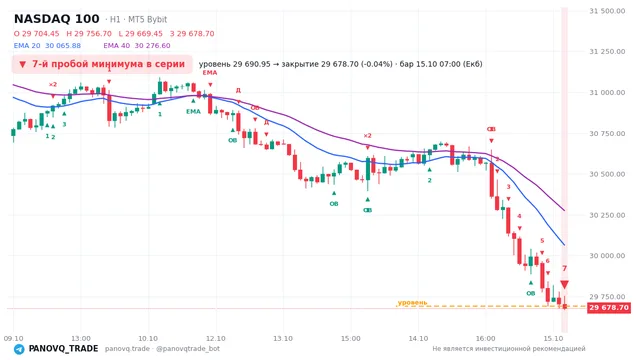Click the '15.10' date axis label
The width and height of the screenshot is (640, 360).
(x=553, y=338)
